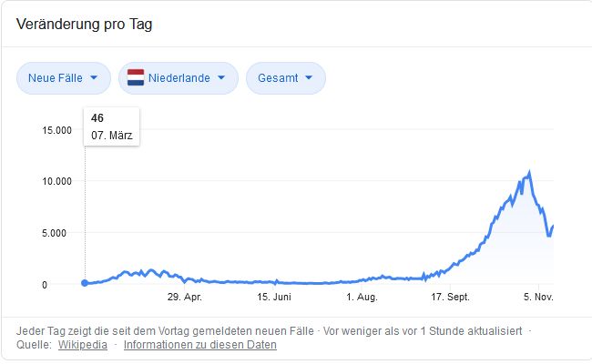
Task: Click the tooltip showing 46 cases
Action: pyautogui.click(x=111, y=126)
